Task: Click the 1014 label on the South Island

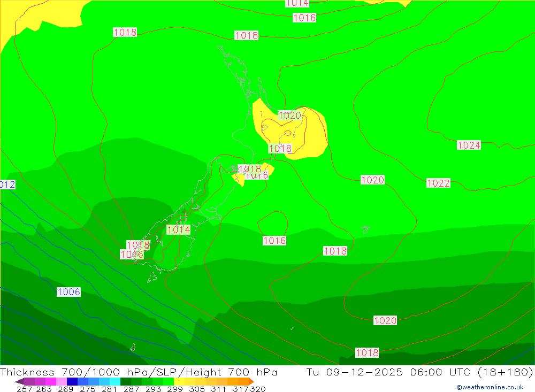Action: pos(179,229)
